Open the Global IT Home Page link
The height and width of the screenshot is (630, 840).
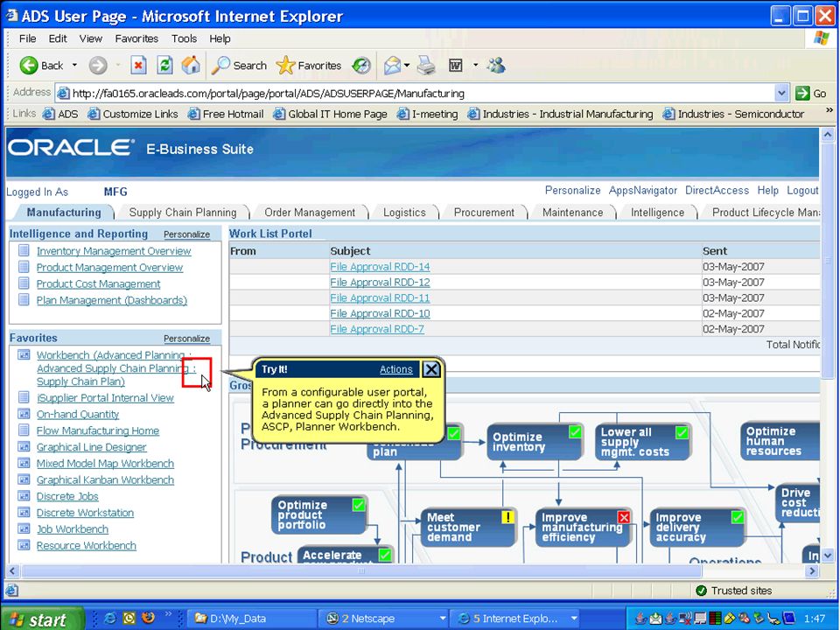(330, 114)
